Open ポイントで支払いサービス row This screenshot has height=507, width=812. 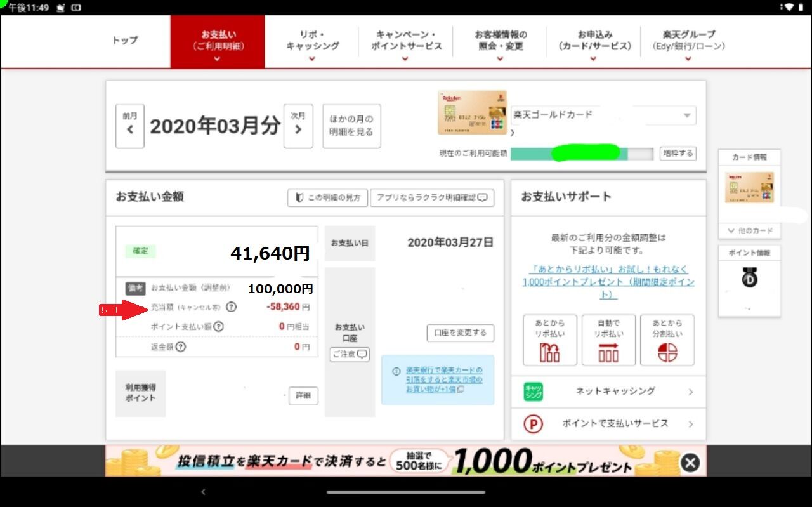(608, 424)
